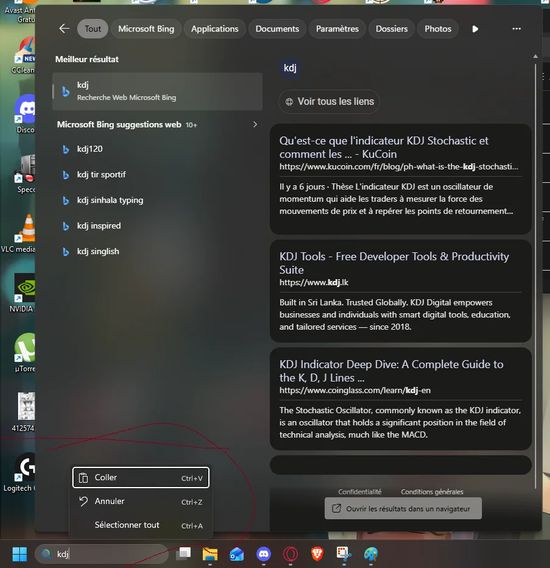The image size is (550, 568).
Task: Click the NVIDIA desktop shortcut
Action: click(x=22, y=293)
